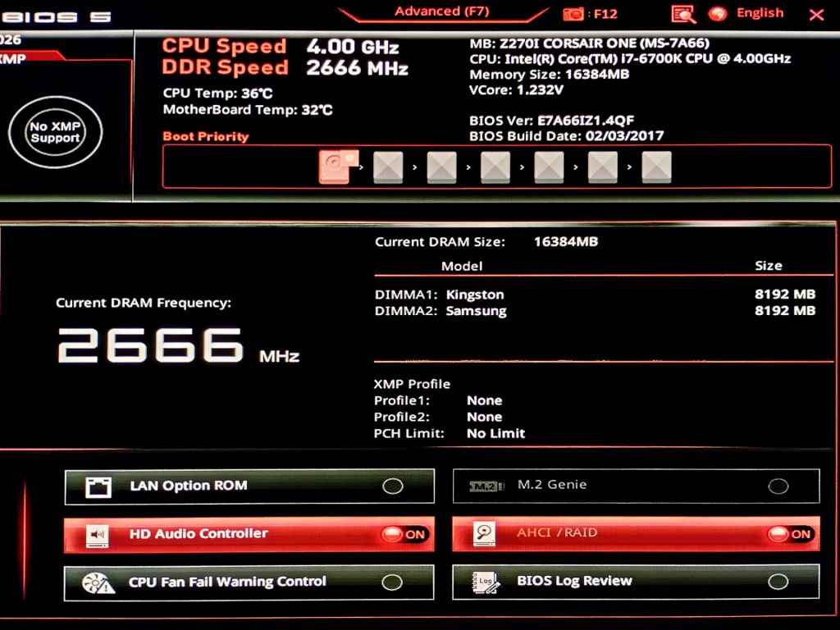
Task: Click PCH Limit: No Limit entry
Action: [x=450, y=433]
